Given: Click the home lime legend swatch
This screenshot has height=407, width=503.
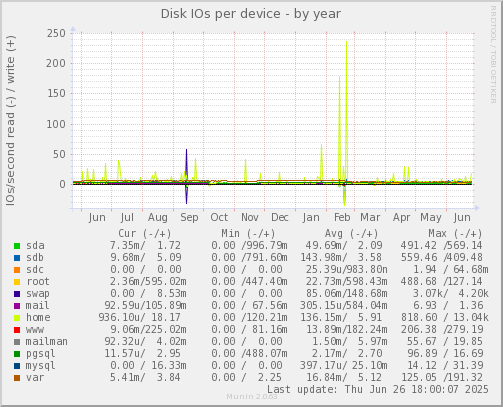Looking at the screenshot, I should [x=17, y=318].
